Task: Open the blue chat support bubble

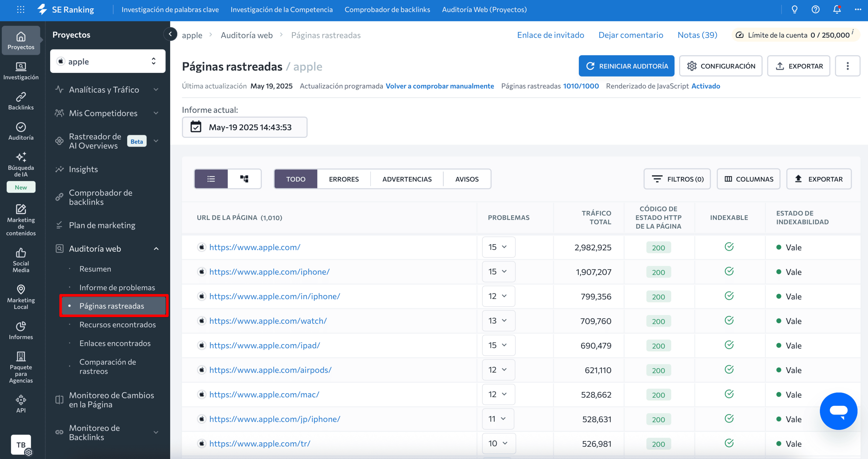Action: coord(839,411)
